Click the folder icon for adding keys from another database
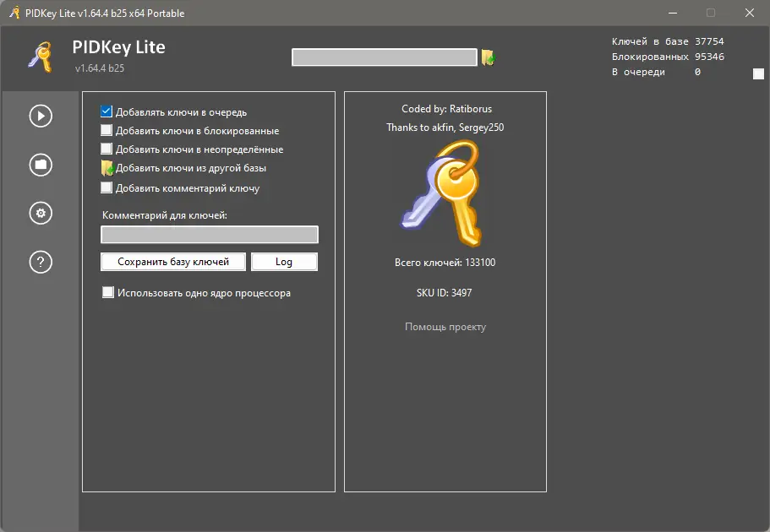 pyautogui.click(x=107, y=168)
